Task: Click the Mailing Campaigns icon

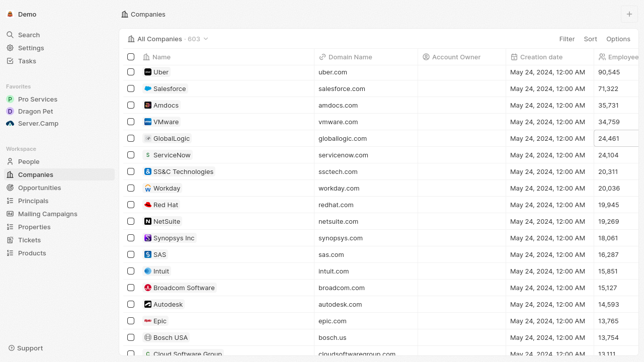Action: click(x=10, y=214)
